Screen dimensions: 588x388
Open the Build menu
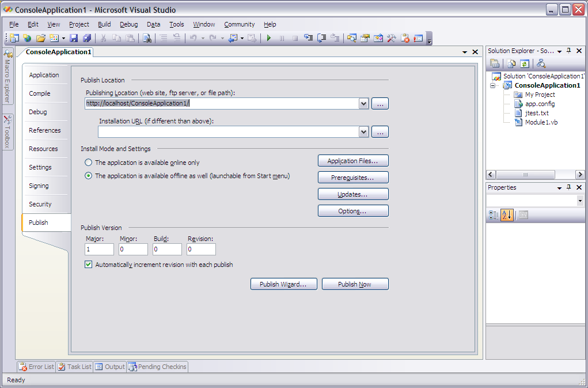pyautogui.click(x=104, y=24)
